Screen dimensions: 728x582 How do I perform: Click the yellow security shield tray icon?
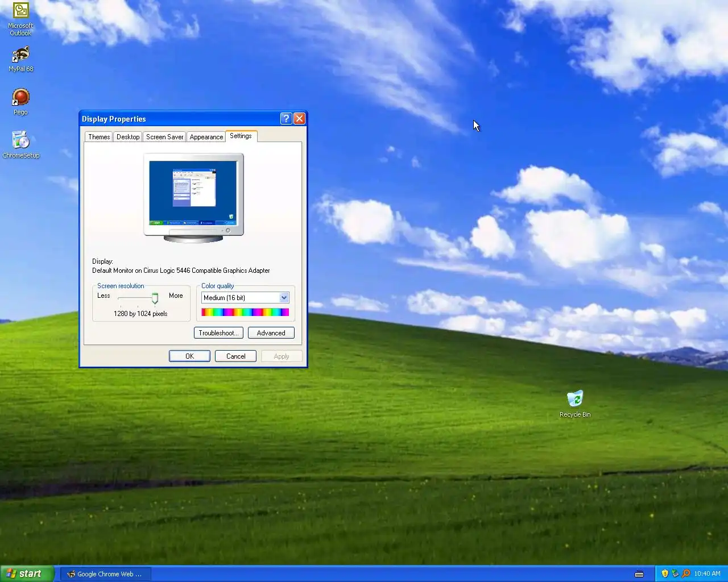point(665,573)
